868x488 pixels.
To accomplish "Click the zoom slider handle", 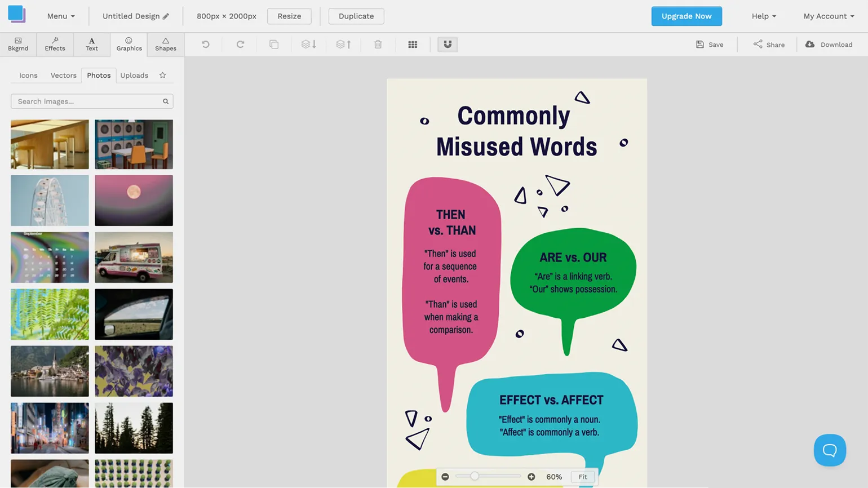I will point(475,477).
